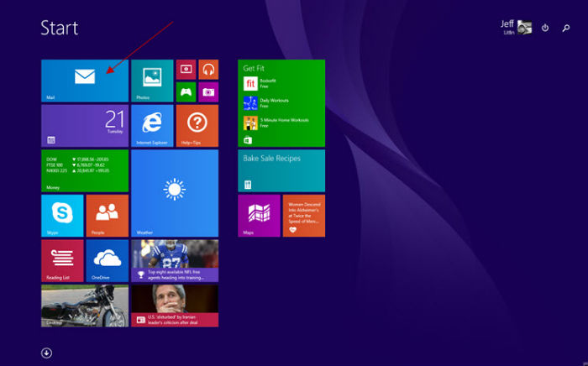The image size is (588, 366).
Task: Click the Store icon in Get Fit tile
Action: 248,140
